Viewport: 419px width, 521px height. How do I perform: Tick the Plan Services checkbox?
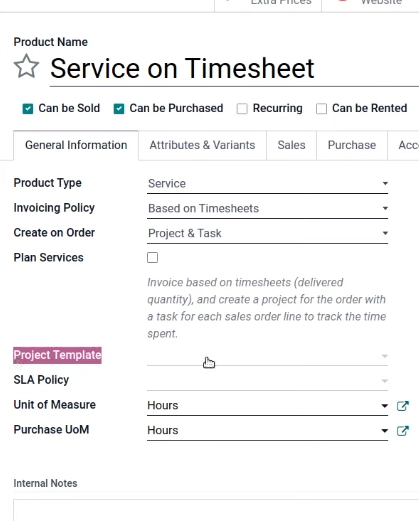tap(153, 258)
